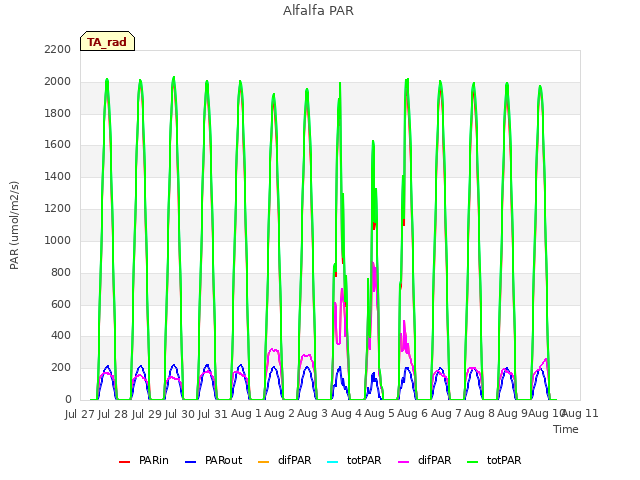This screenshot has width=640, height=480.
Task: Toggle the magenta difPAR legend entry
Action: [424, 460]
